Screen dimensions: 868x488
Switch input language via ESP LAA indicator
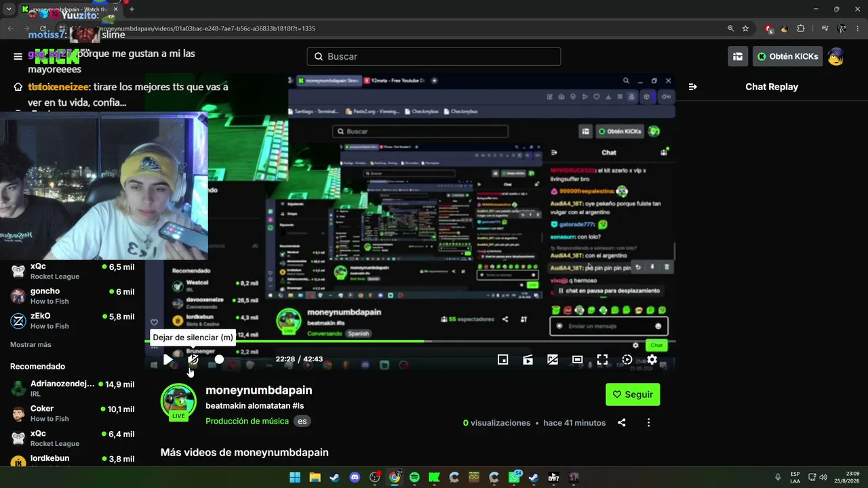[x=795, y=477]
